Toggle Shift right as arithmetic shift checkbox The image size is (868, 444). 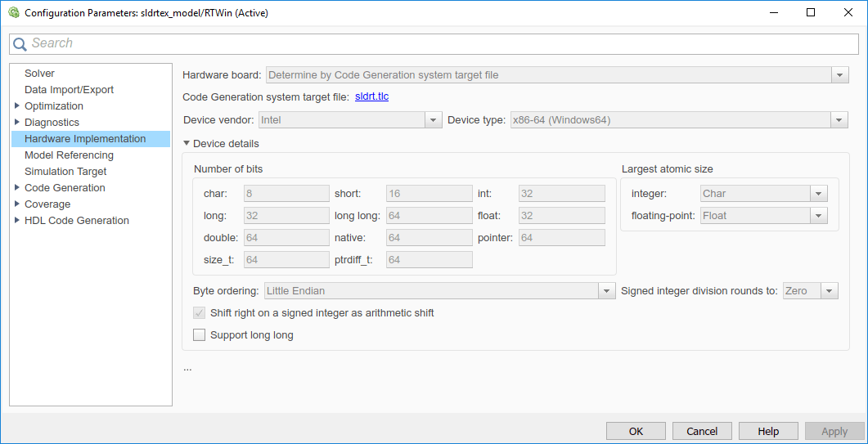click(x=199, y=313)
